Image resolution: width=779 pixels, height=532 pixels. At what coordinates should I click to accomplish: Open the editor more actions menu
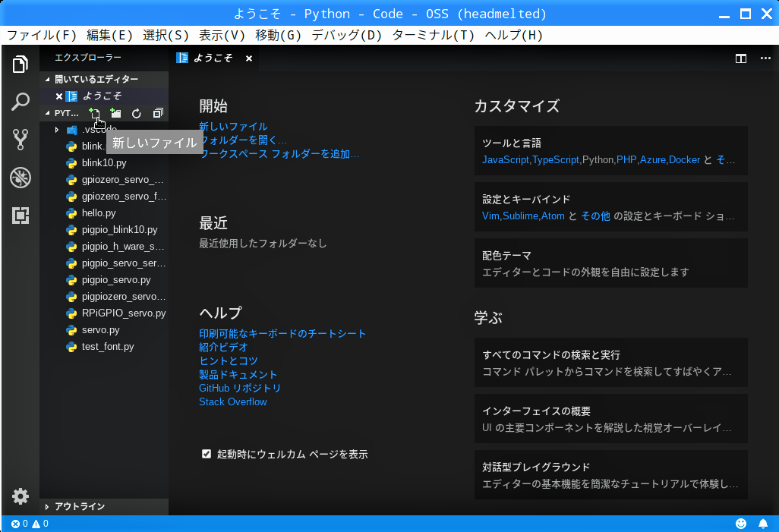point(765,58)
